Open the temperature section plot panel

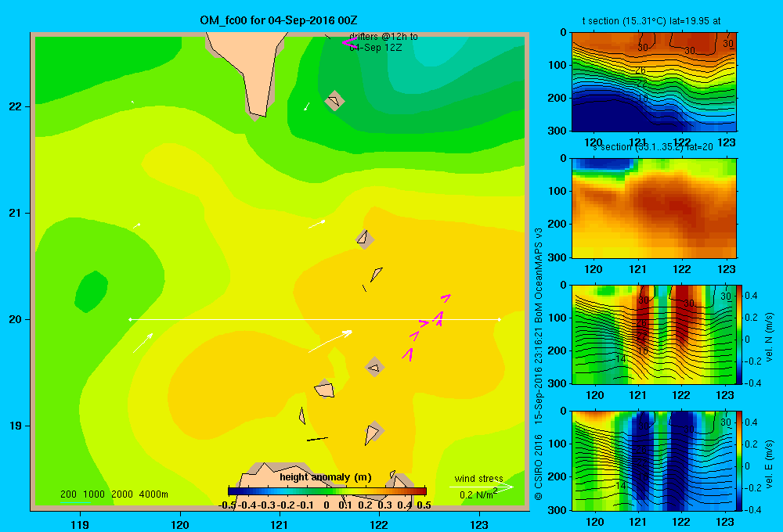click(x=654, y=82)
